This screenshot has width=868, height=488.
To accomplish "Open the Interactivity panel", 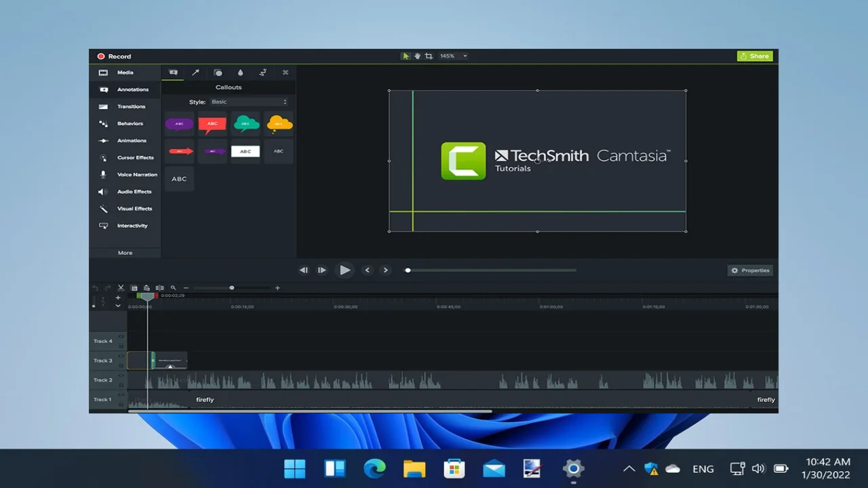I will coord(125,226).
